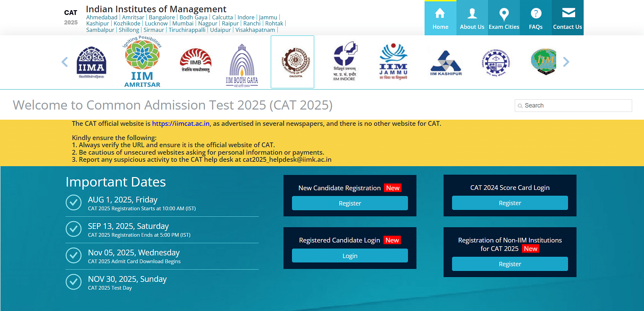Open the About Us nav item

[472, 18]
